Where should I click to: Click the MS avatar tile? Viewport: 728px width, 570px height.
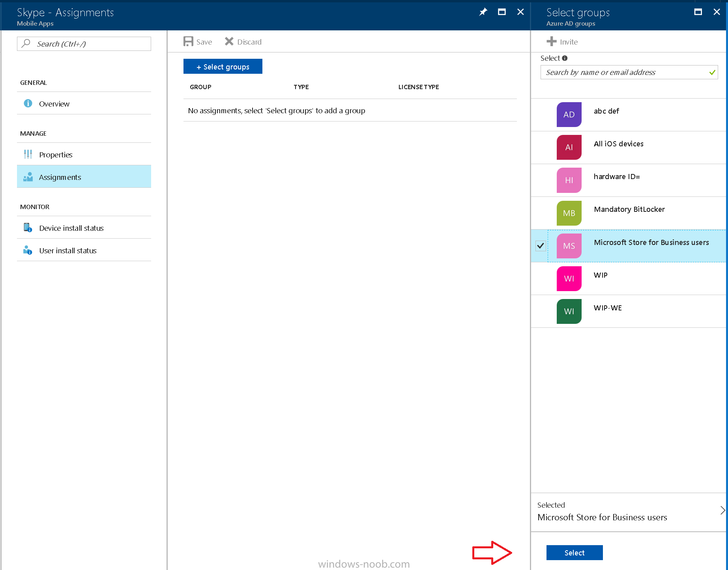569,246
